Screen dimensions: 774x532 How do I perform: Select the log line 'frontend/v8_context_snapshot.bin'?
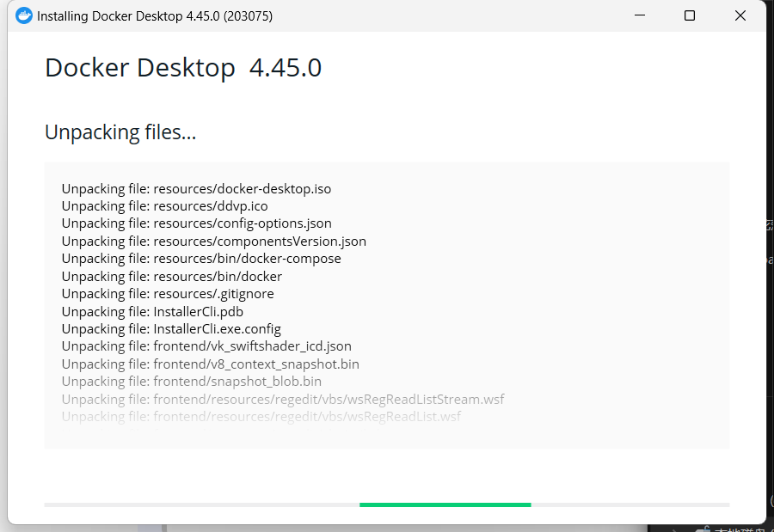pyautogui.click(x=211, y=364)
